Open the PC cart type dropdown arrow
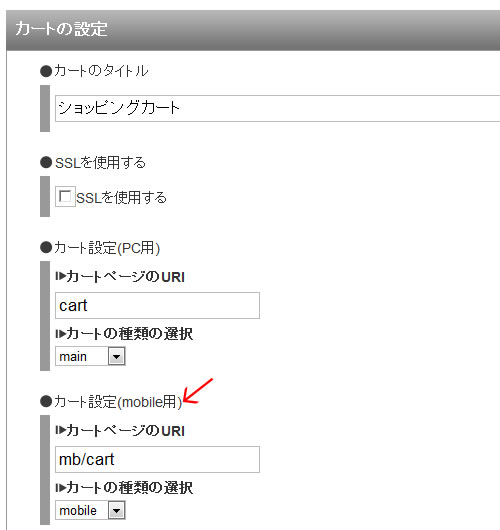 tap(117, 356)
